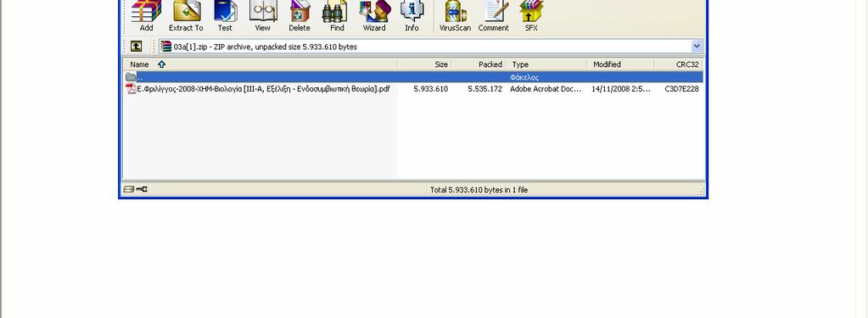Open the archive path dropdown arrow
The image size is (868, 318).
click(697, 47)
